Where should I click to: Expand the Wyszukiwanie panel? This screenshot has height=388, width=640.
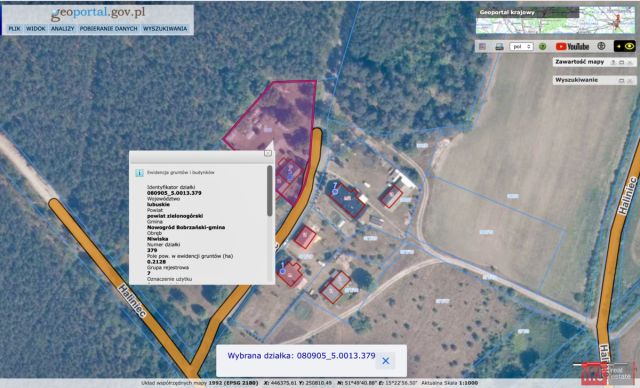(622, 80)
